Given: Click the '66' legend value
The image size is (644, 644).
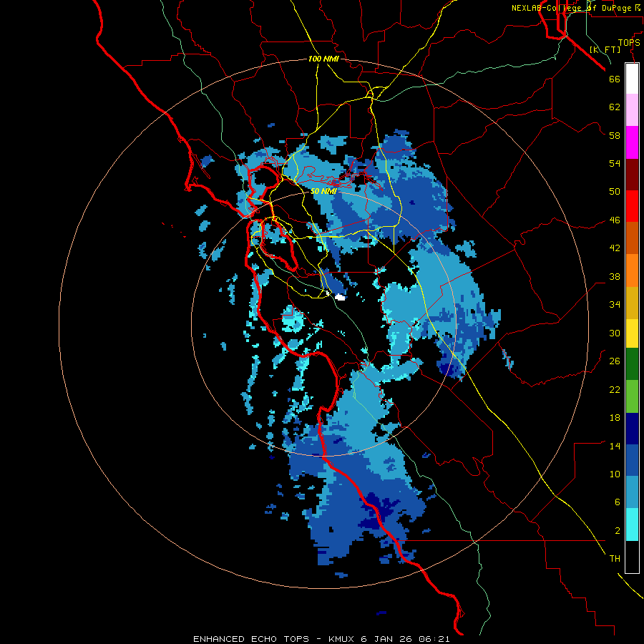Looking at the screenshot, I should [615, 79].
